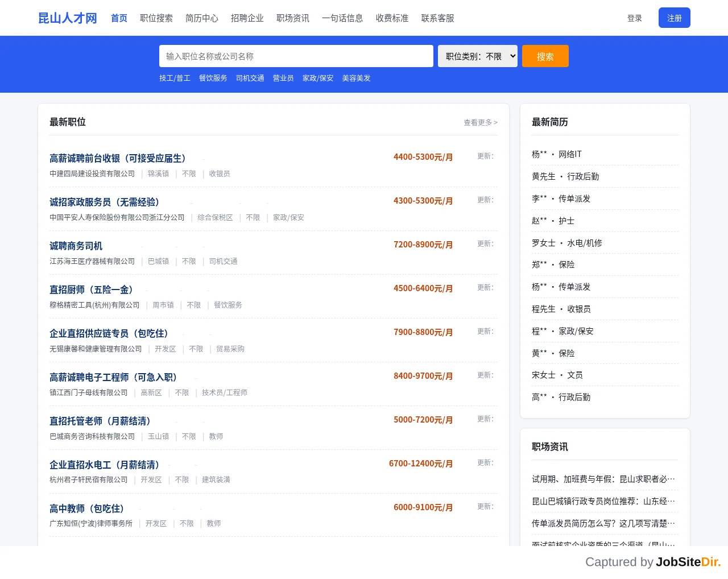This screenshot has height=579, width=728.
Task: Read article 试用期、加班费与年假
Action: click(x=603, y=479)
